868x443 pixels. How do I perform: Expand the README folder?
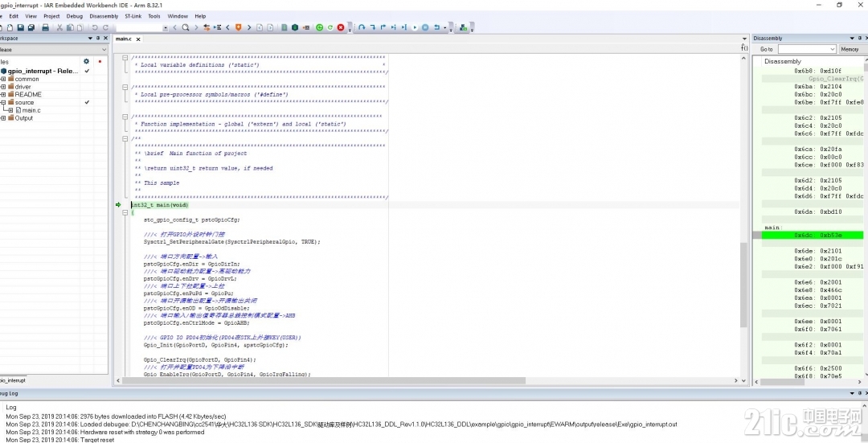pyautogui.click(x=2, y=95)
